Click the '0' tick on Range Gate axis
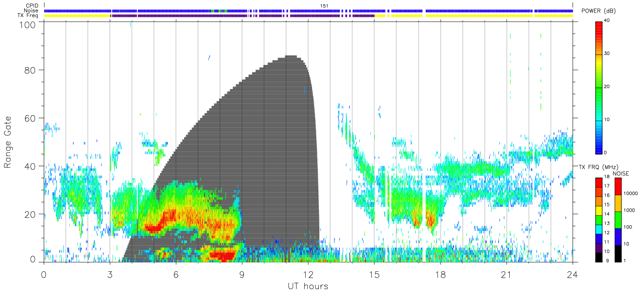Screen dimensions: 644x297 33,259
